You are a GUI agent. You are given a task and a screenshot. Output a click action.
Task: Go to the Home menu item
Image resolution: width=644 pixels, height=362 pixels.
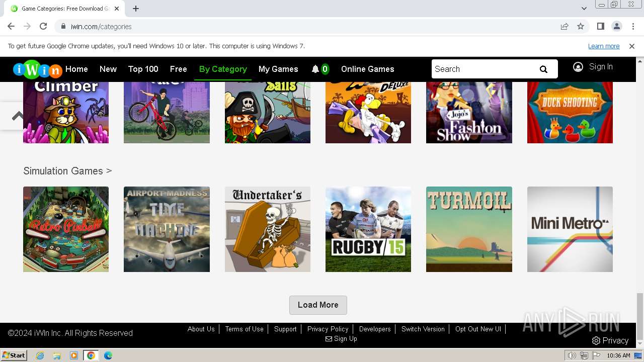coord(76,69)
